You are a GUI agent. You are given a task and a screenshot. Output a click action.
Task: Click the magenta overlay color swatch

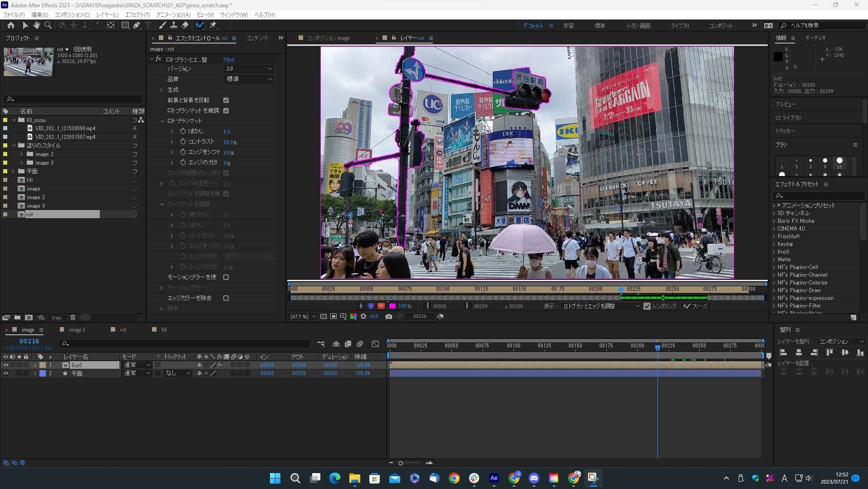pos(392,306)
